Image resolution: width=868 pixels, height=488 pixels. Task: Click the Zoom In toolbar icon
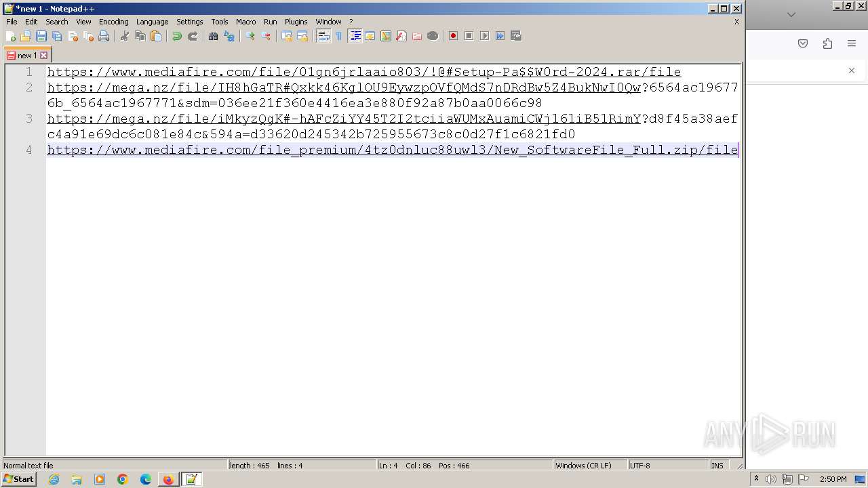click(x=250, y=36)
